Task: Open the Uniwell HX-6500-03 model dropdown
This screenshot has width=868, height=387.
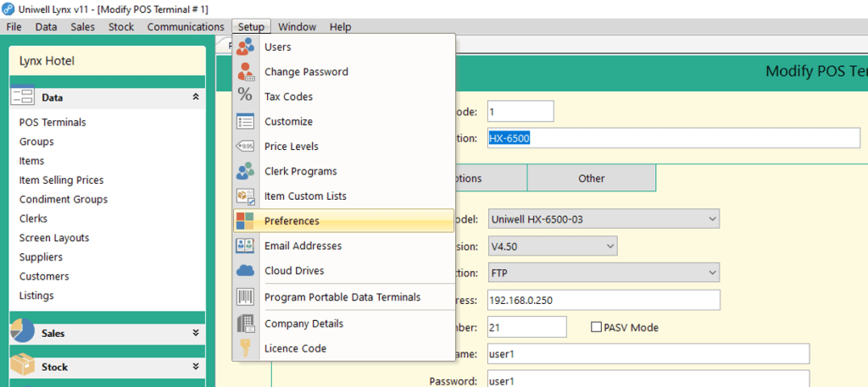Action: [x=710, y=219]
